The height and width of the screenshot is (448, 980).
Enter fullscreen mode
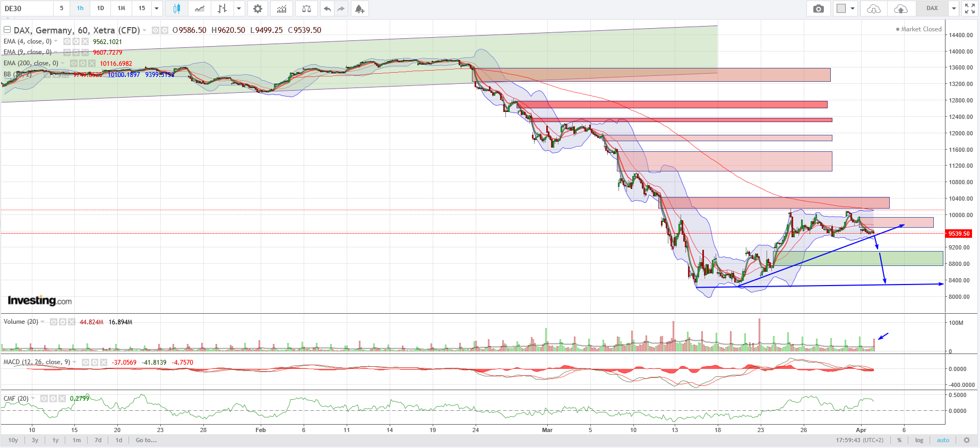(x=969, y=8)
